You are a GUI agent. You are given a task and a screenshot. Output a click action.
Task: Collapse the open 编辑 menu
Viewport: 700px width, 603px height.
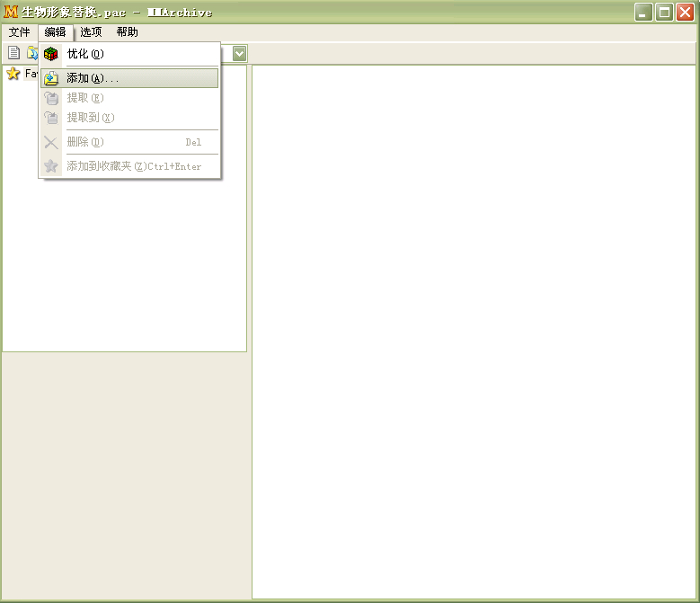(x=55, y=32)
